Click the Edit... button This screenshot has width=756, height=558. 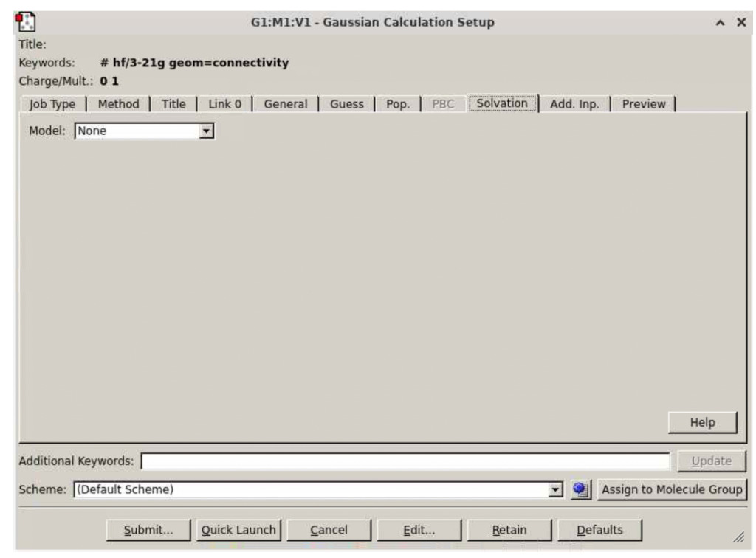point(419,530)
